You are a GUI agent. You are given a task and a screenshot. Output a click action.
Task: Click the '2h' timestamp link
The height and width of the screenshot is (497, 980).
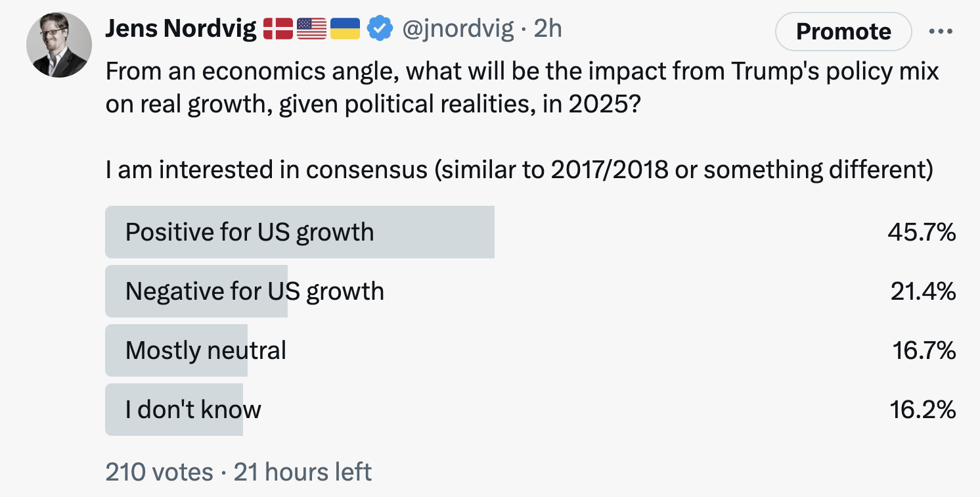[x=547, y=28]
